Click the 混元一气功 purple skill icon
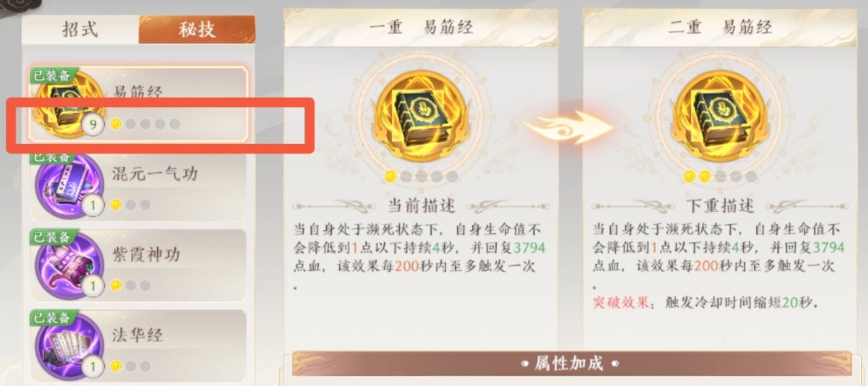 pos(68,186)
